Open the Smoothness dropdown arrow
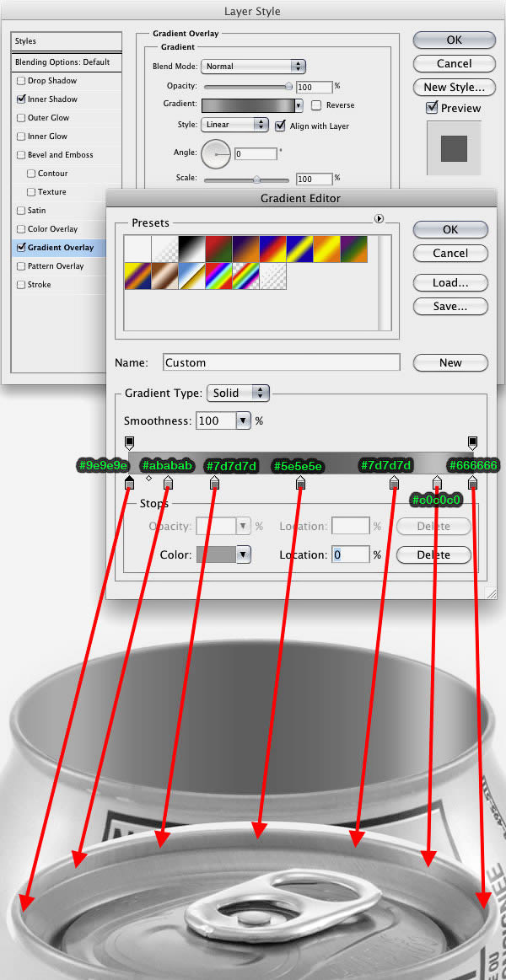The image size is (506, 980). coord(244,421)
